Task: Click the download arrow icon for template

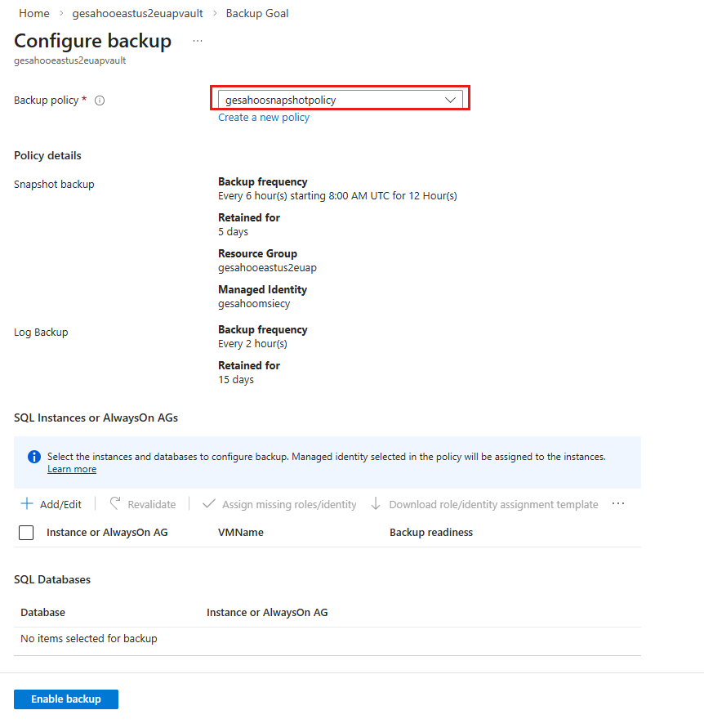Action: 376,504
